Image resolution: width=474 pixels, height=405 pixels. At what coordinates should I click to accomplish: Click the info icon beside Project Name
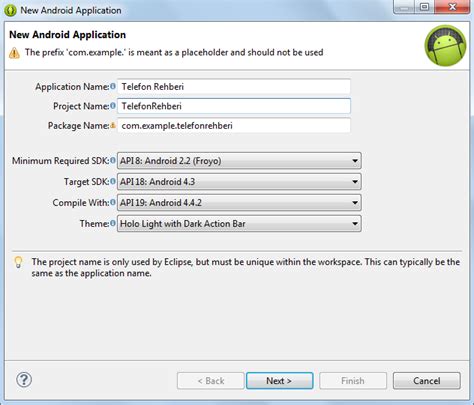(113, 106)
